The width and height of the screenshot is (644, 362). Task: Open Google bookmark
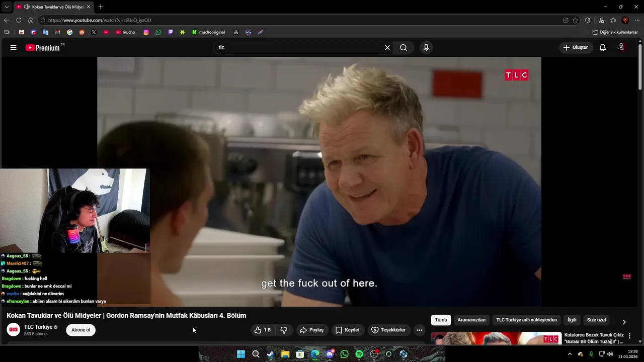[69, 32]
